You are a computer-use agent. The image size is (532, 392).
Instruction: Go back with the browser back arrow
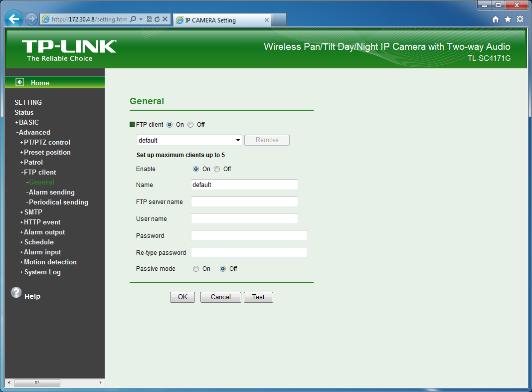(14, 19)
